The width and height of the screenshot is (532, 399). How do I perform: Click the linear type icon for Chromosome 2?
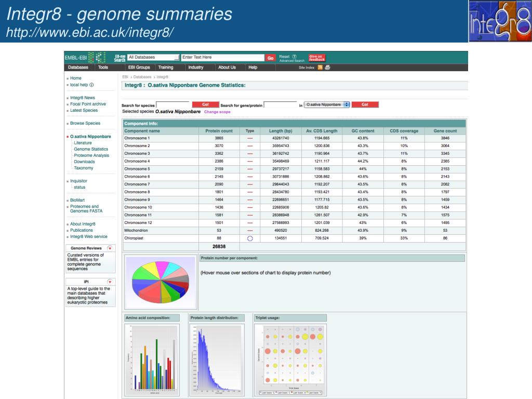click(250, 146)
